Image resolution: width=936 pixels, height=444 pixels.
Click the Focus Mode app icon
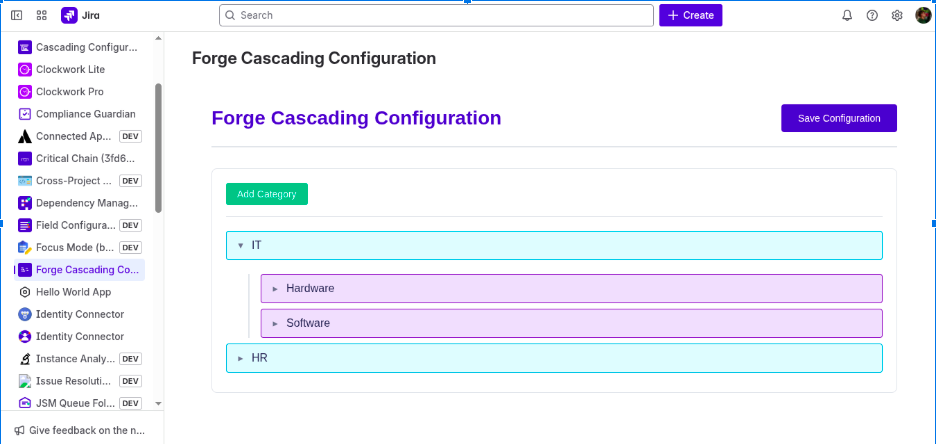pos(24,248)
